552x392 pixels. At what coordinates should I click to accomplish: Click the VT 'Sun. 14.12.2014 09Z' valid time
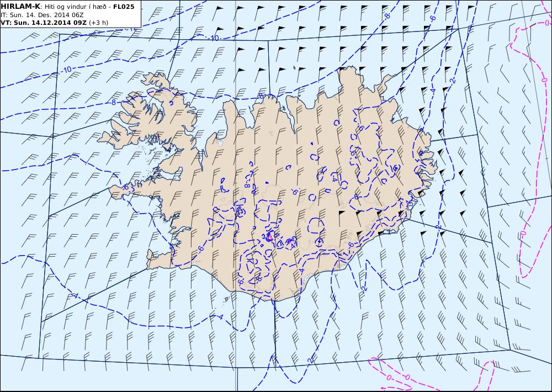(44, 23)
